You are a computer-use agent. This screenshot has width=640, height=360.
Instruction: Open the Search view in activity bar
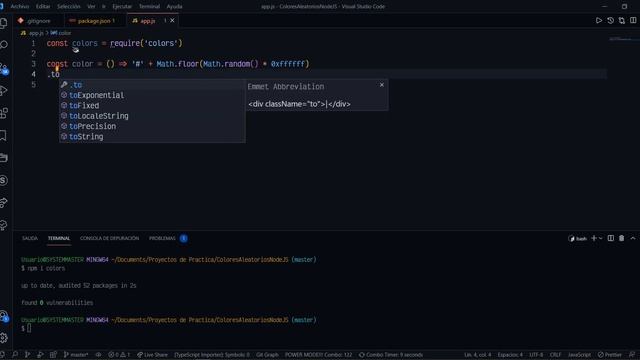pos(4,45)
